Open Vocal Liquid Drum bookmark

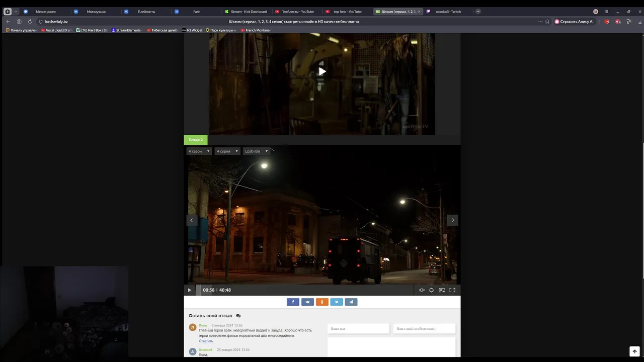pyautogui.click(x=57, y=30)
